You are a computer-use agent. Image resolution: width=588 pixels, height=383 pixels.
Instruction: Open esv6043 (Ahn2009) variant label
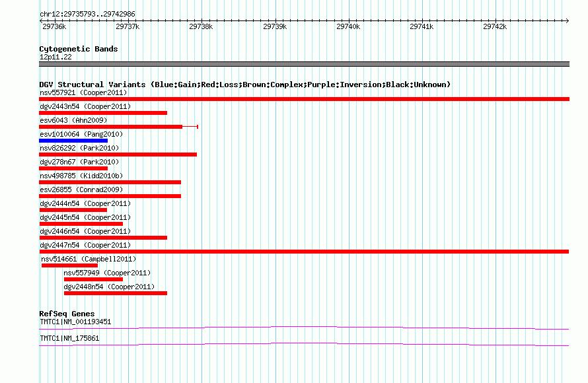tap(73, 120)
